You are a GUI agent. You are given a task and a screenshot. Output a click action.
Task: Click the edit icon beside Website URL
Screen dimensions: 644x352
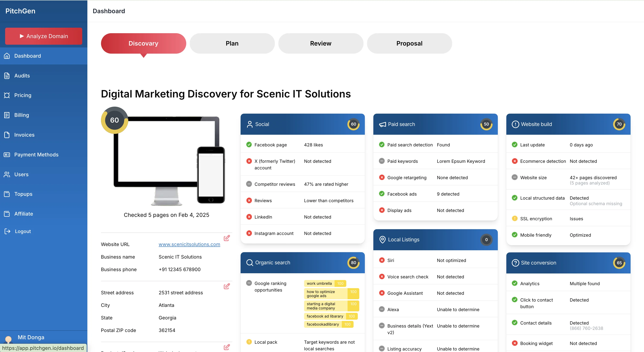coord(227,238)
